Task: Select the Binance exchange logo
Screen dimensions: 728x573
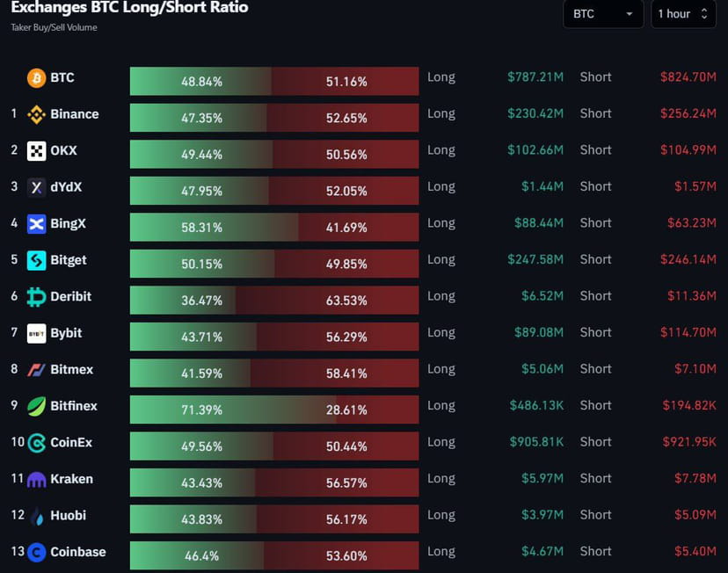Action: click(36, 114)
